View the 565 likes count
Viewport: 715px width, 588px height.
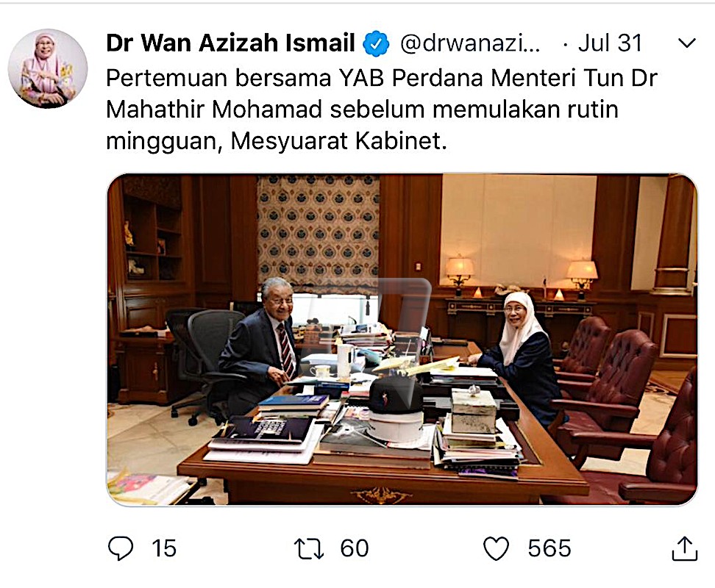tap(549, 548)
